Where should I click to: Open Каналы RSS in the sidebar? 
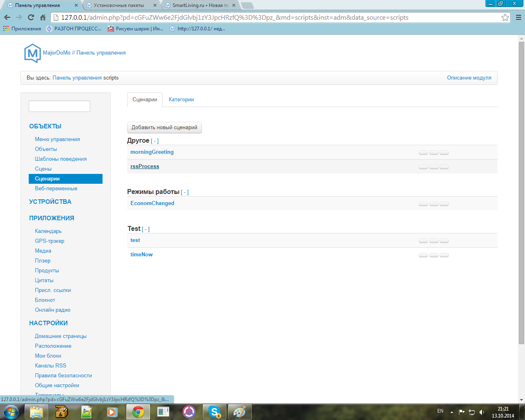[x=50, y=366]
